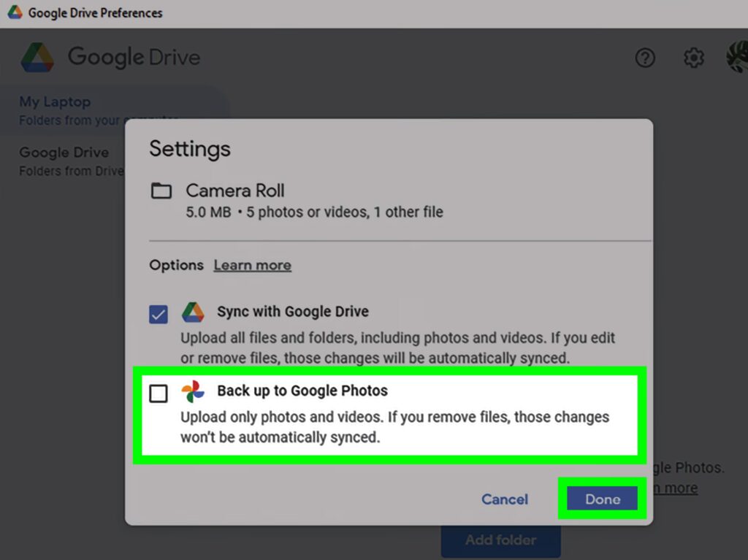Click the Drive app icon in title bar

pyautogui.click(x=15, y=13)
